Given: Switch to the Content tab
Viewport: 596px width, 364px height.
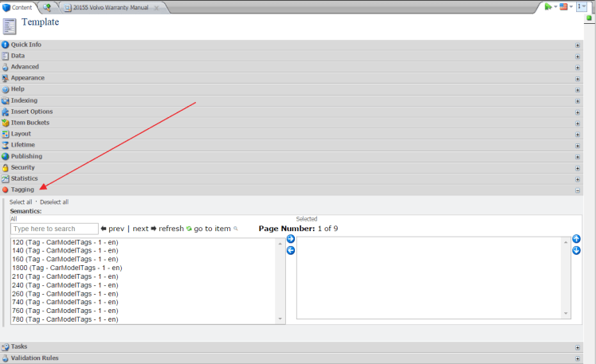Looking at the screenshot, I should [18, 7].
